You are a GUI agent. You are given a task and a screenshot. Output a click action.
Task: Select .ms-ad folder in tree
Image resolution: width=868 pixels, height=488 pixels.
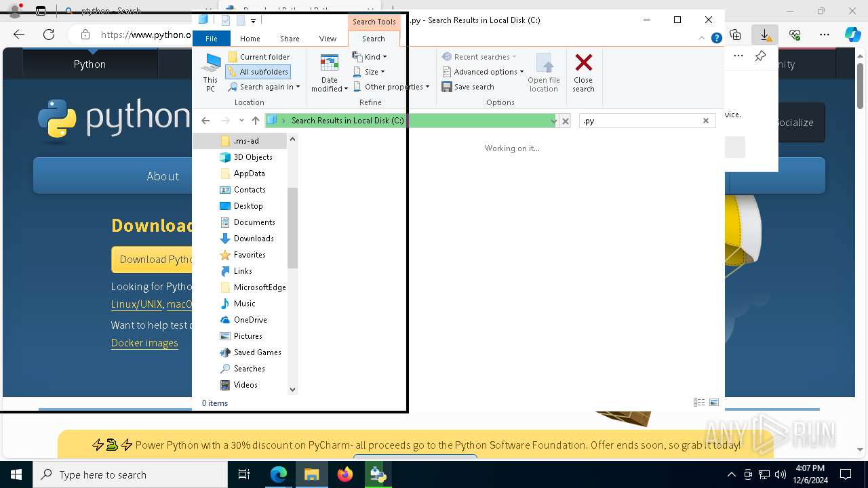pos(240,141)
